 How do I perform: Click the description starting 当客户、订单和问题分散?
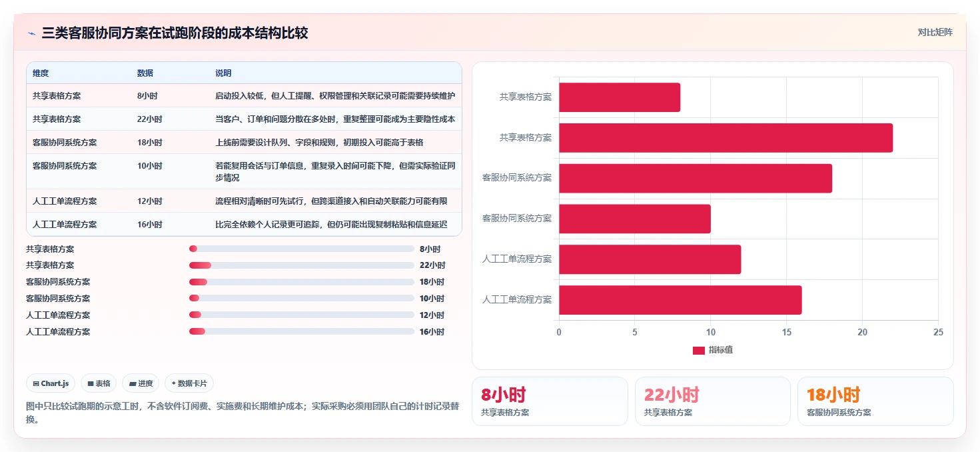[x=335, y=119]
